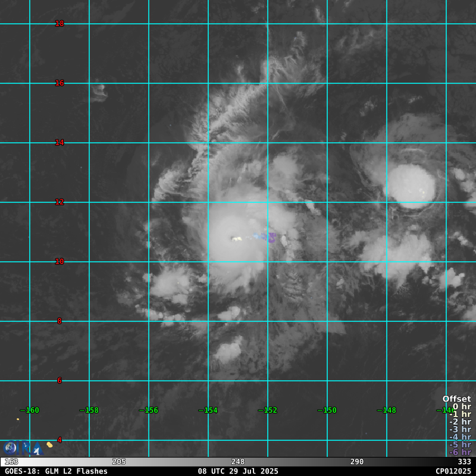Image resolution: width=476 pixels, height=476 pixels.
Task: Click the purple lightning flash cluster near -152
Action: 271,237
